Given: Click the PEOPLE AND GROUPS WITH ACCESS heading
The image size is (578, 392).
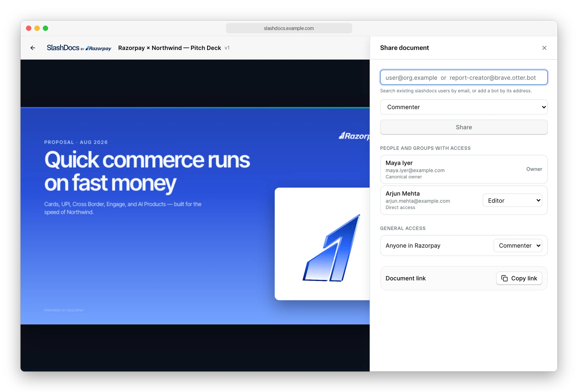Looking at the screenshot, I should coord(425,148).
